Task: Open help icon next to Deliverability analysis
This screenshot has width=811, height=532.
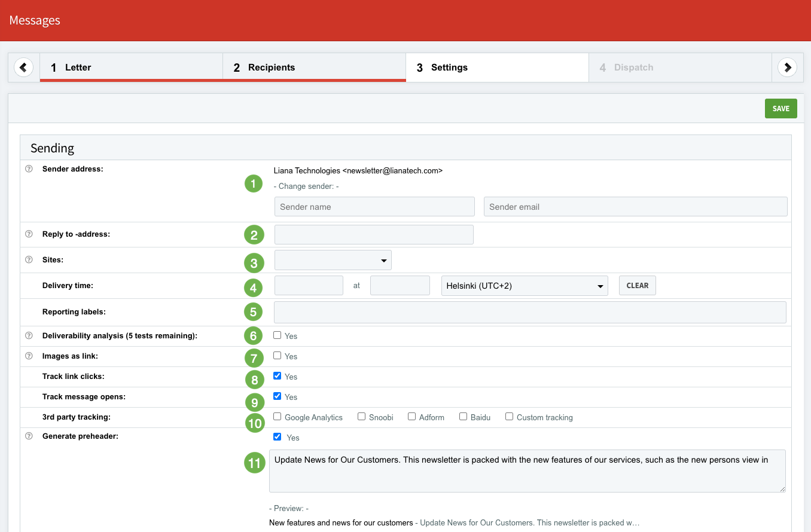Action: (29, 336)
